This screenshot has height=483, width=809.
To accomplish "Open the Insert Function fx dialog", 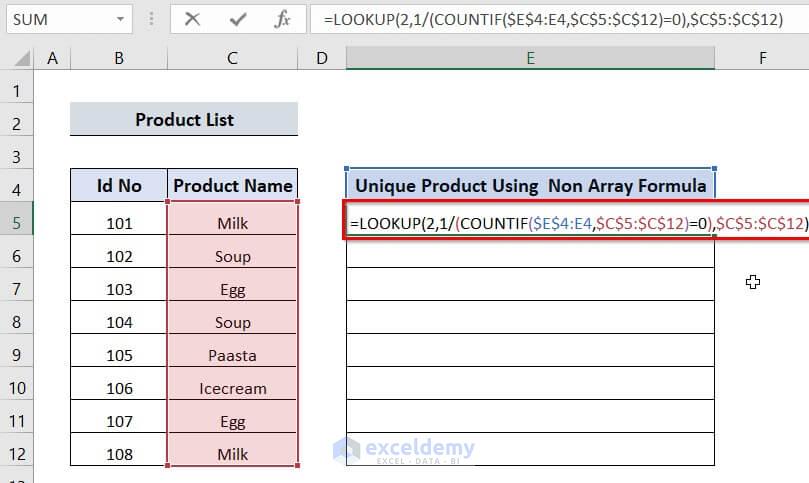I will tap(282, 20).
